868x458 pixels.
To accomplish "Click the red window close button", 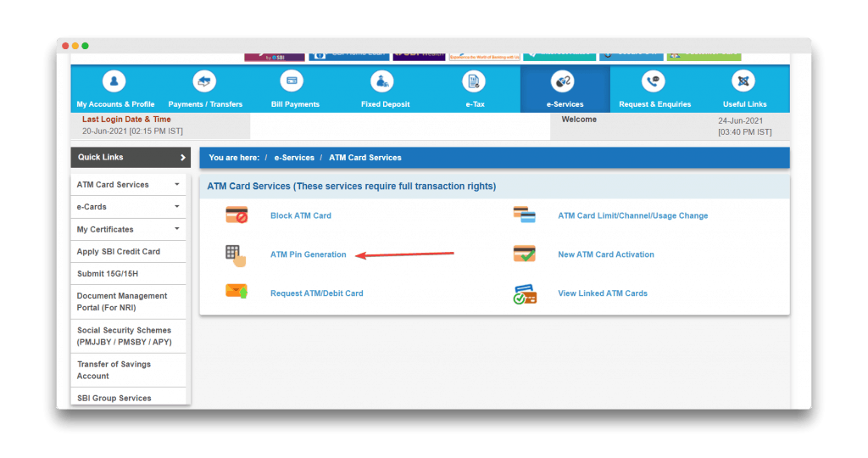I will (x=65, y=46).
